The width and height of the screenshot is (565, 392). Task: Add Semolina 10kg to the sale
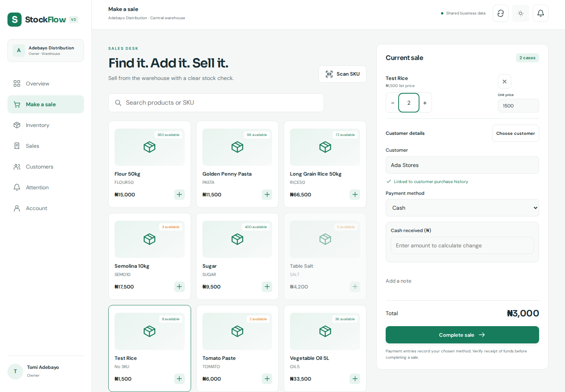[179, 287]
